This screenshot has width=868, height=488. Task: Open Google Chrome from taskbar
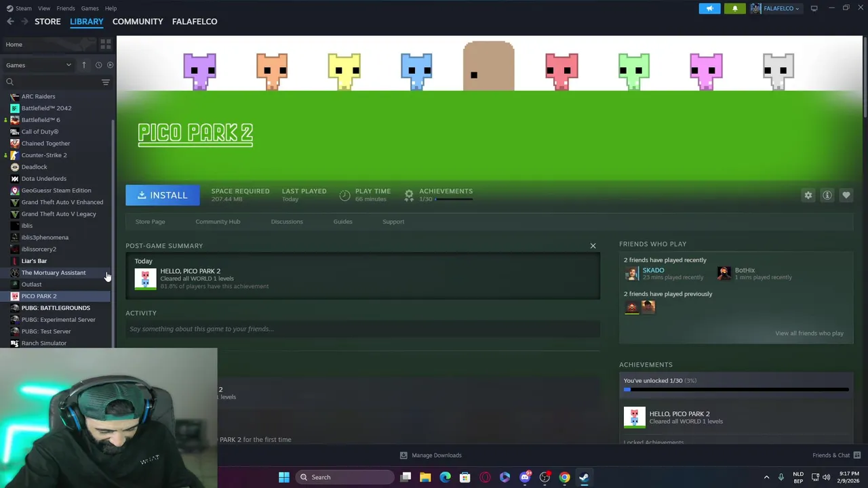564,477
